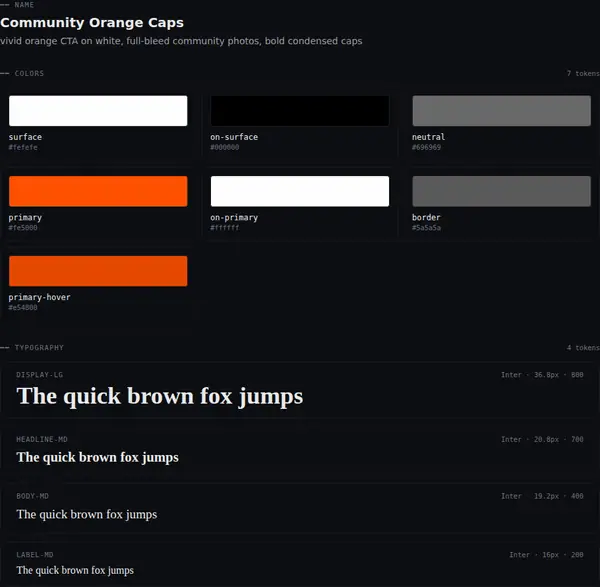The image size is (600, 587).
Task: Click the hex value #5a5a5a
Action: (x=426, y=228)
